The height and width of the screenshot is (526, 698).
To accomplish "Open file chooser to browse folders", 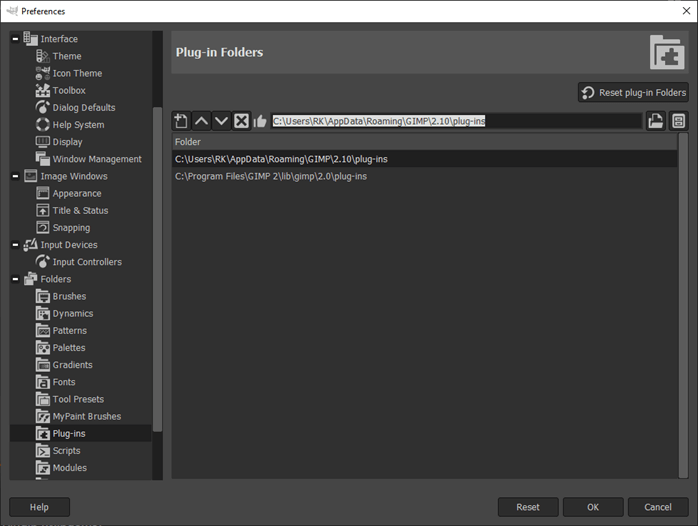I will point(656,121).
